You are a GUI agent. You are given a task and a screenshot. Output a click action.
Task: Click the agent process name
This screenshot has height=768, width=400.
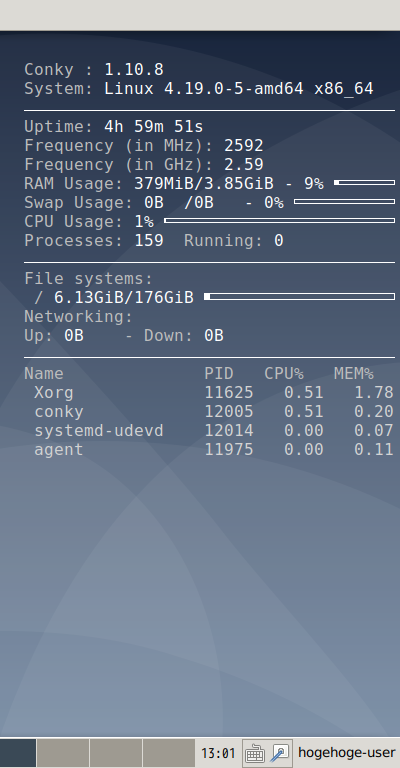(59, 450)
